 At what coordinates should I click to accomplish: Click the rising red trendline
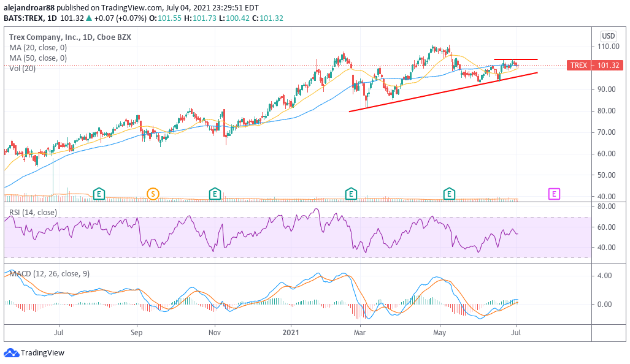pyautogui.click(x=443, y=93)
